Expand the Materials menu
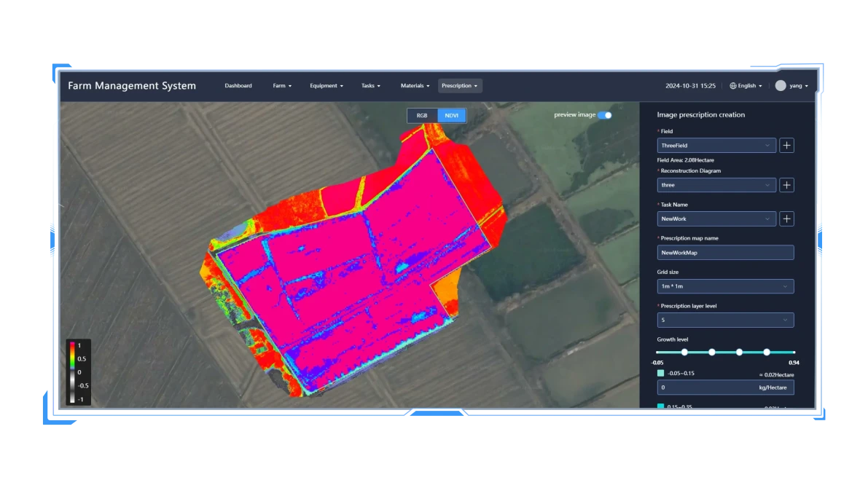 (x=415, y=86)
